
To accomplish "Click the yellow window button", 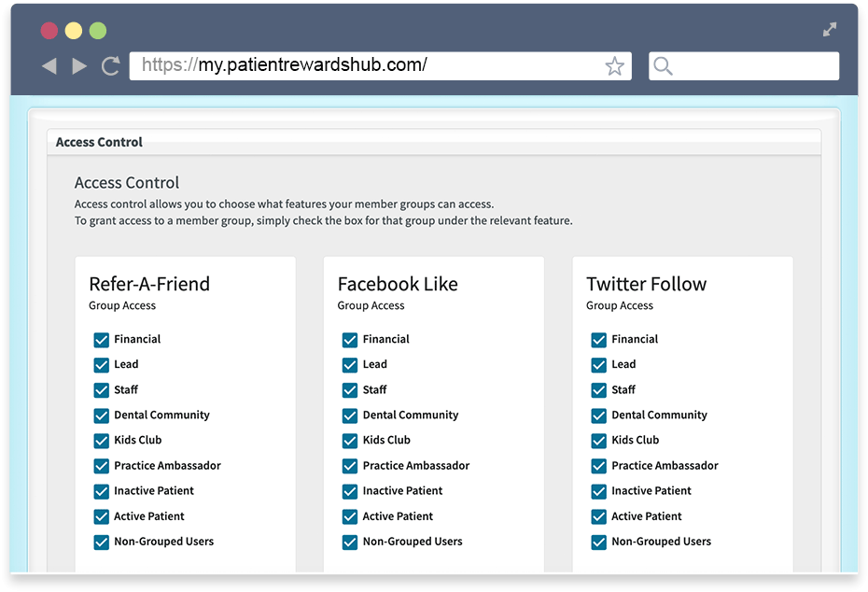I will (74, 31).
